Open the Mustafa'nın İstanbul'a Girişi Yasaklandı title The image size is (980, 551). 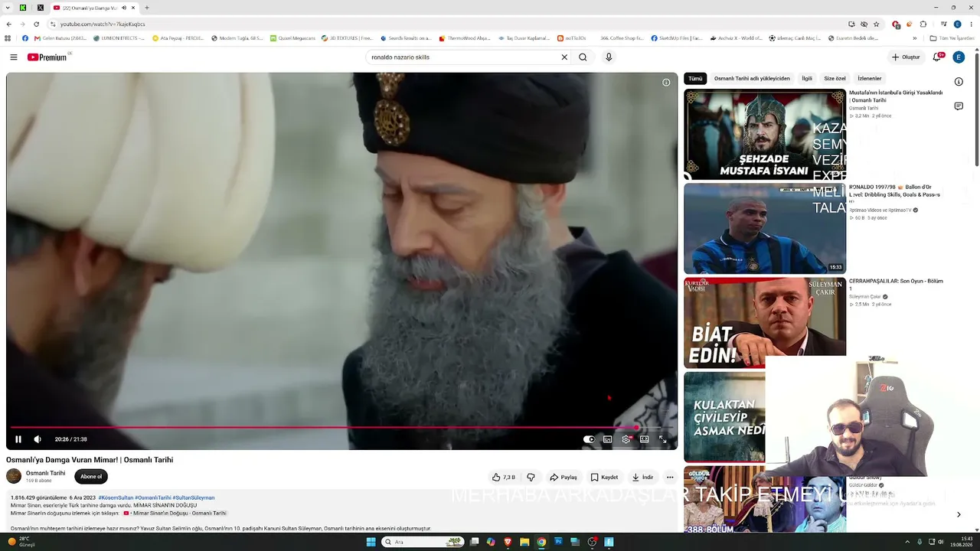(896, 96)
